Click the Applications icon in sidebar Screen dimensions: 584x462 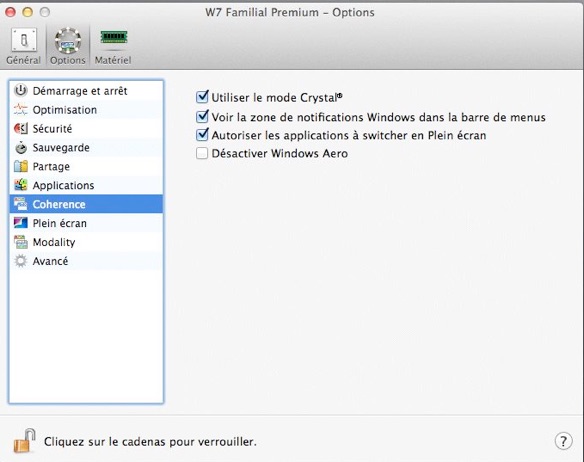21,185
